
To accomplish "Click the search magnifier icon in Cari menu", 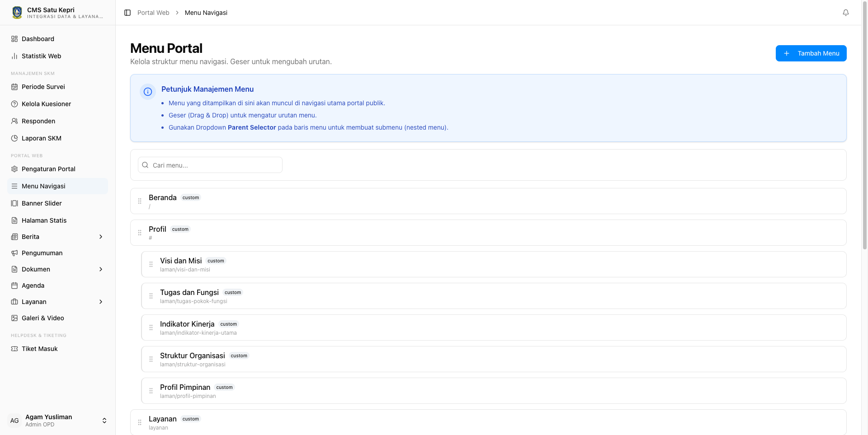I will pyautogui.click(x=145, y=165).
